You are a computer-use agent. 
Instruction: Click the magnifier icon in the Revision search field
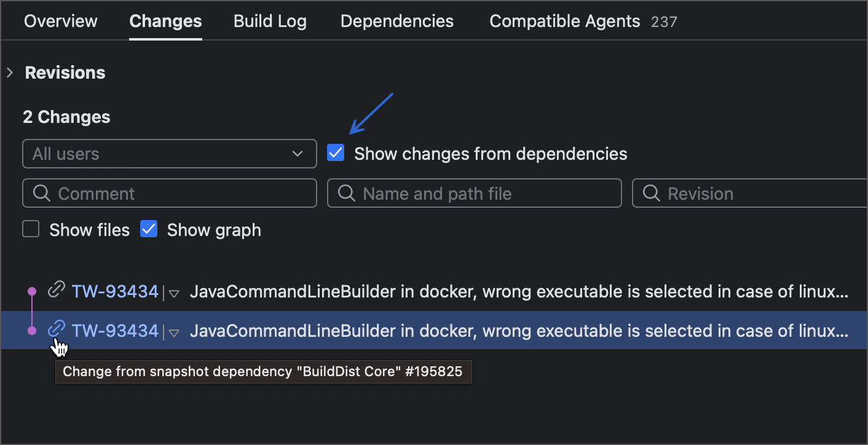tap(650, 193)
